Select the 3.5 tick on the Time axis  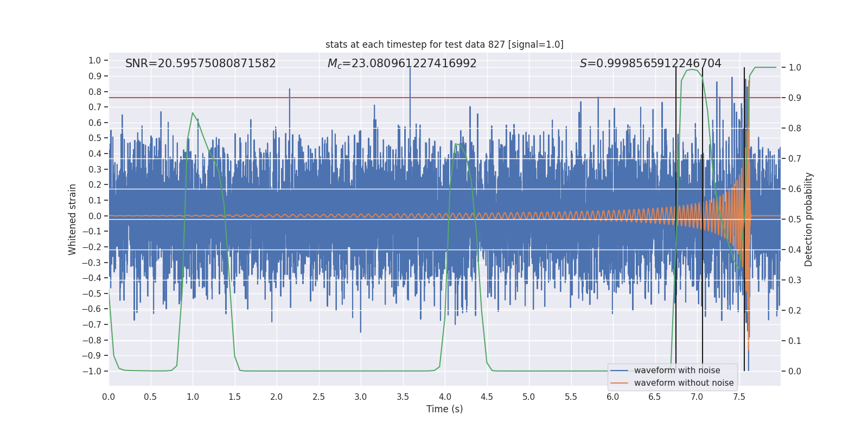pyautogui.click(x=403, y=397)
